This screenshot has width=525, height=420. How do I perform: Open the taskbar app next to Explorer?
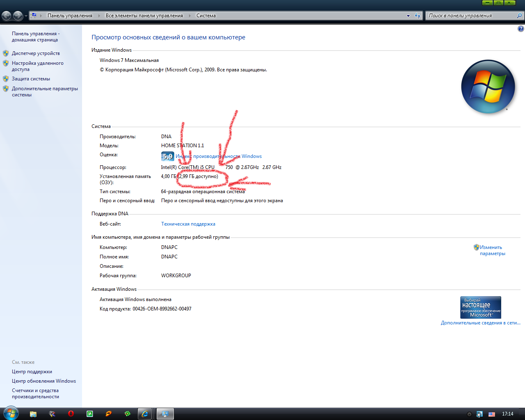52,414
